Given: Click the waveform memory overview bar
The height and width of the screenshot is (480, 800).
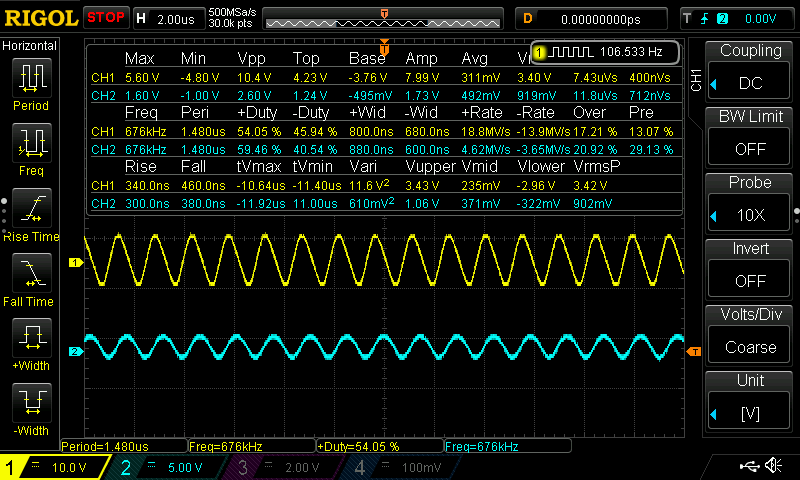Looking at the screenshot, I should point(383,19).
